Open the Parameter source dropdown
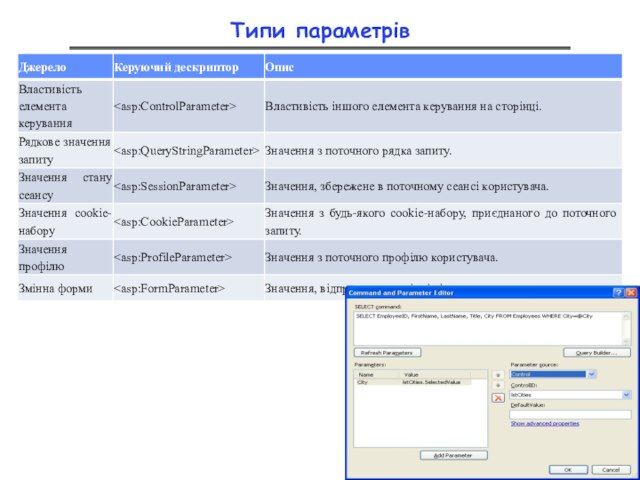This screenshot has width=640, height=480. pyautogui.click(x=592, y=374)
